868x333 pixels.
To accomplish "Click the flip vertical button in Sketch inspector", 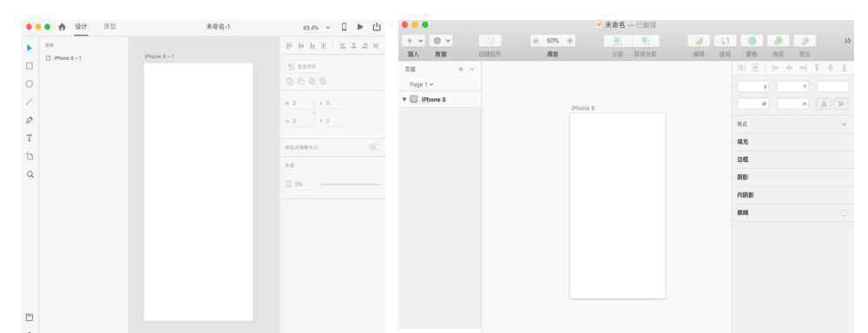I will 841,104.
